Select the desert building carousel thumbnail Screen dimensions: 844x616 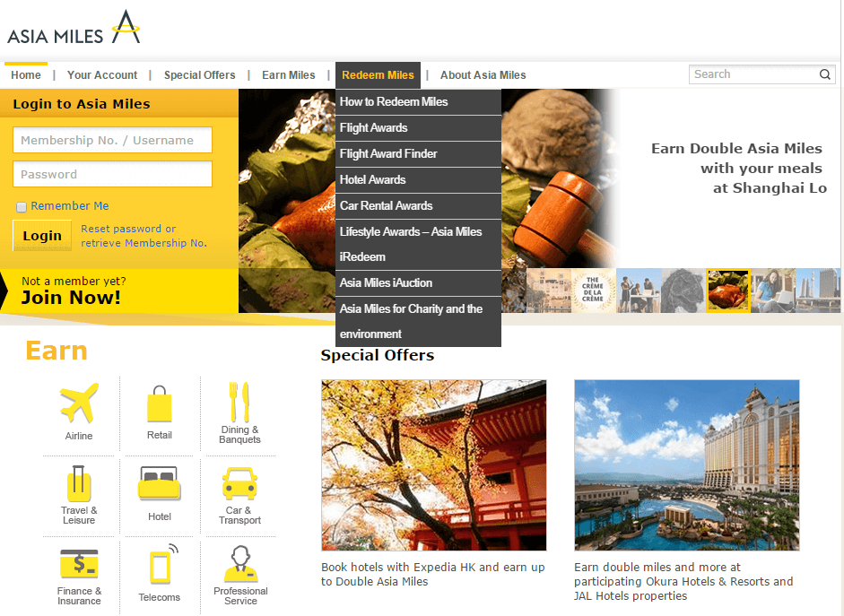coord(549,291)
